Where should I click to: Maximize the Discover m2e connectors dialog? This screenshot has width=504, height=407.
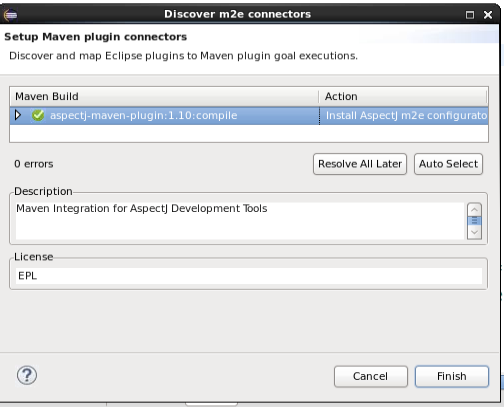click(470, 15)
